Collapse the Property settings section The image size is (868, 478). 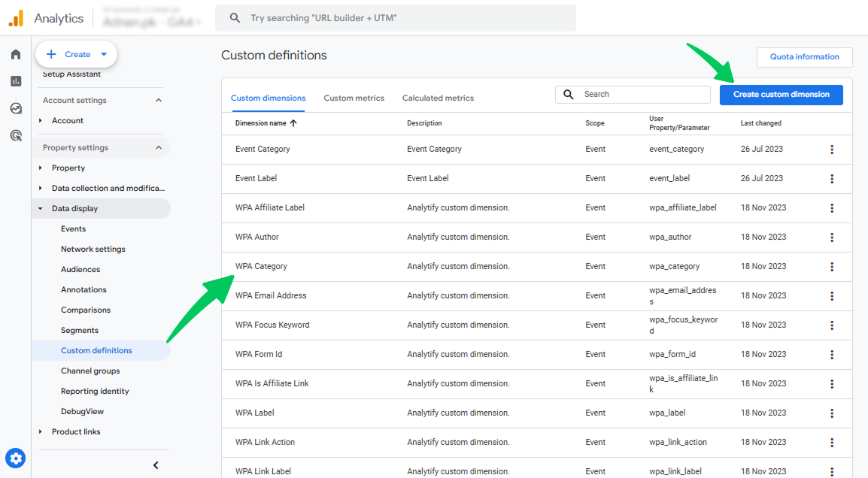click(x=158, y=148)
